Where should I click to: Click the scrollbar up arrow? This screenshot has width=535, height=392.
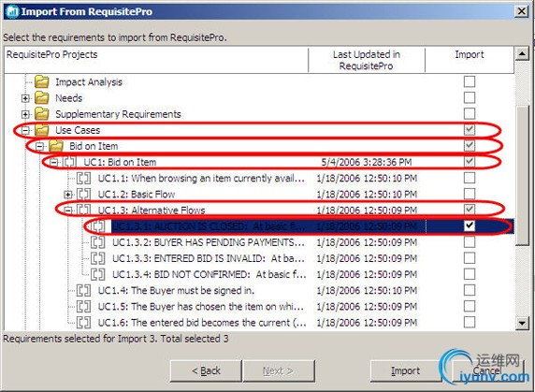point(522,53)
